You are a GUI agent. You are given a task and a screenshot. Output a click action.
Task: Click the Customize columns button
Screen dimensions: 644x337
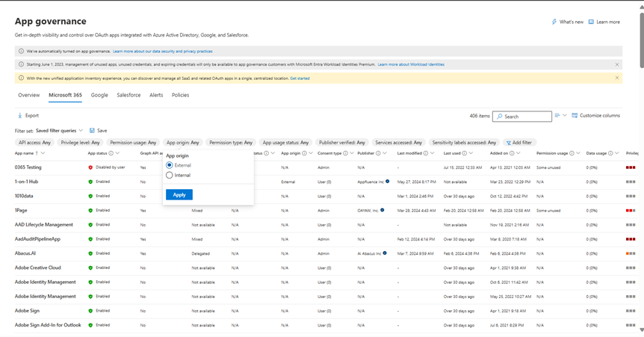point(596,116)
